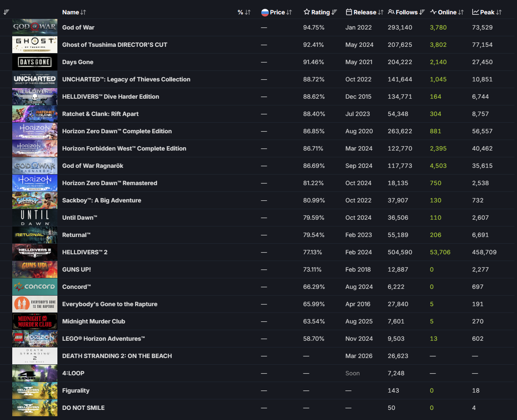
Task: Click the Days Gone logo thumbnail
Action: point(35,62)
